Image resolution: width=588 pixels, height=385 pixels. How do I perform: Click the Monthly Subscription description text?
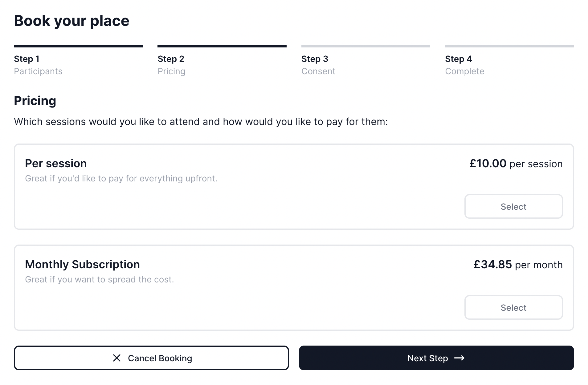pyautogui.click(x=99, y=279)
